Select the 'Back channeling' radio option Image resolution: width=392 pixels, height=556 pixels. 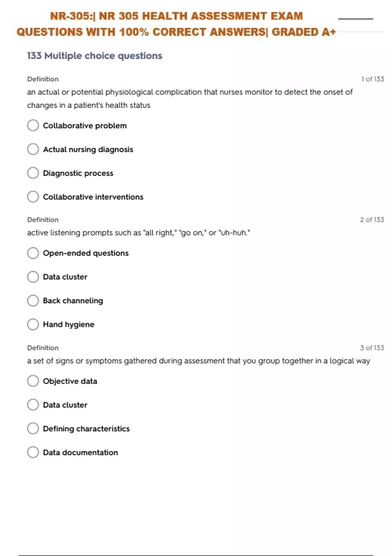(x=33, y=301)
